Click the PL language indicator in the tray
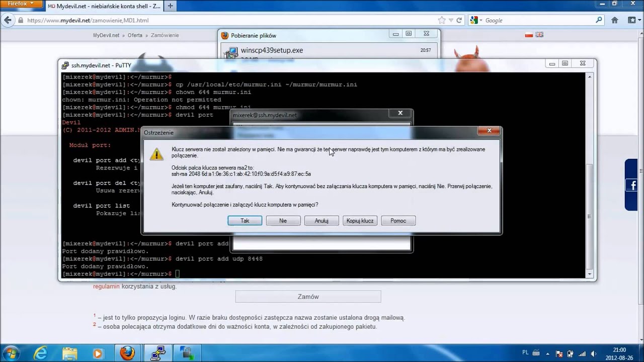The height and width of the screenshot is (362, 644). tap(525, 353)
